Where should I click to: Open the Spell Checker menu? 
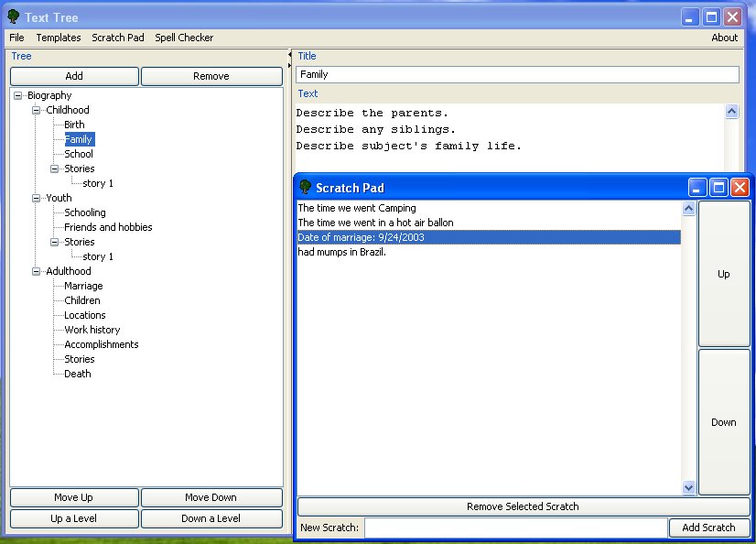184,38
